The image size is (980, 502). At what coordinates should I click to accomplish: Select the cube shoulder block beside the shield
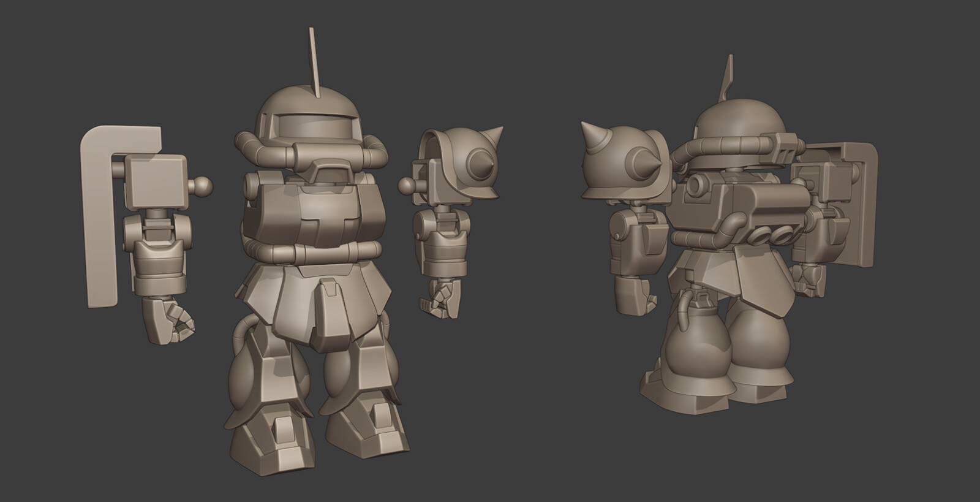click(x=156, y=181)
